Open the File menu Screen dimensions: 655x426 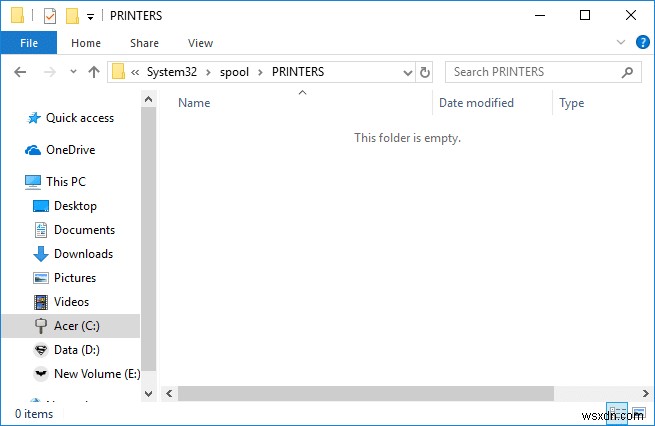coord(29,43)
